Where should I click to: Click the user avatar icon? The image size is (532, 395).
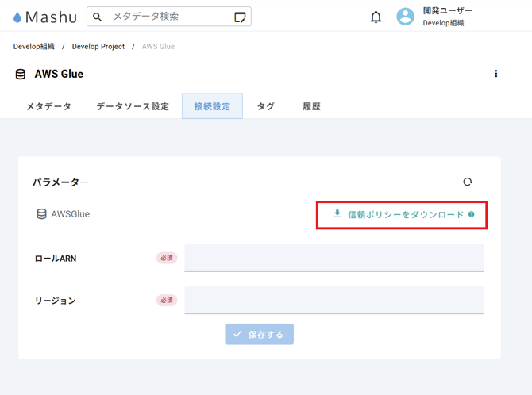[x=405, y=17]
